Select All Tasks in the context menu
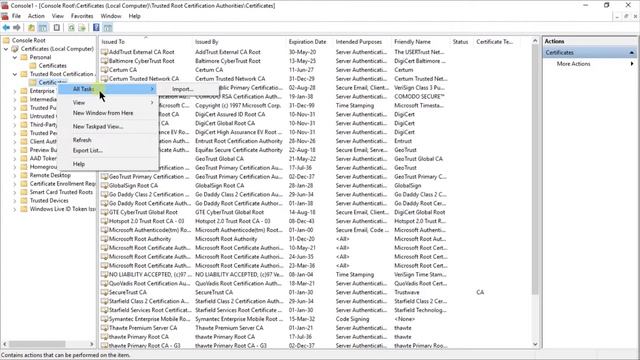The image size is (640, 360). click(108, 89)
